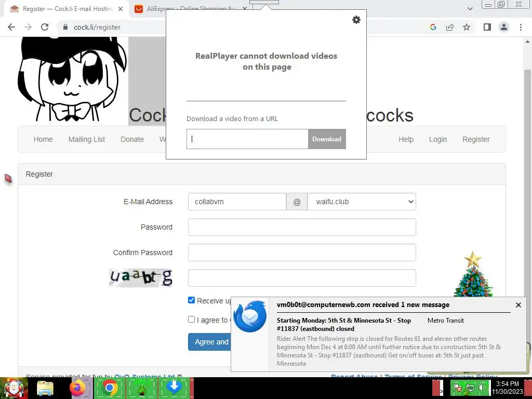
Task: Open the Chrome profile avatar
Action: pyautogui.click(x=504, y=27)
